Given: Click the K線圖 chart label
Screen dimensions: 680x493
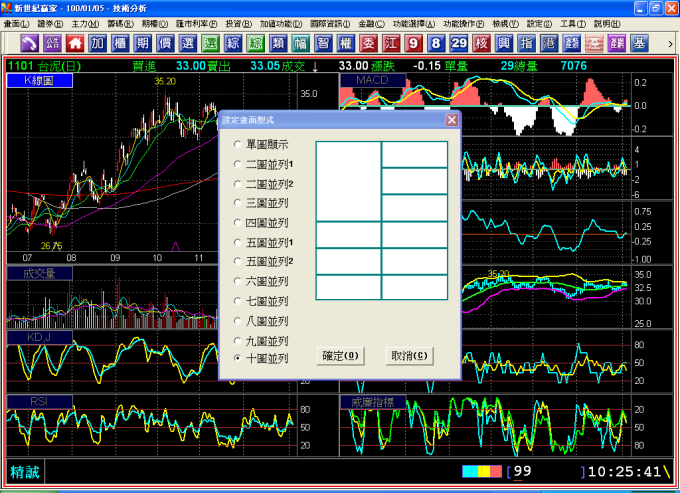Looking at the screenshot, I should [39, 81].
